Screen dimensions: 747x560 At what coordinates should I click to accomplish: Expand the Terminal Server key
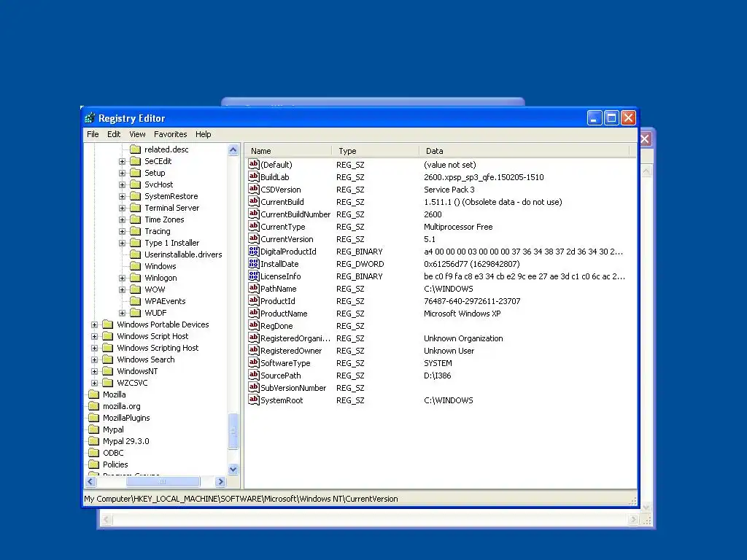pyautogui.click(x=122, y=208)
